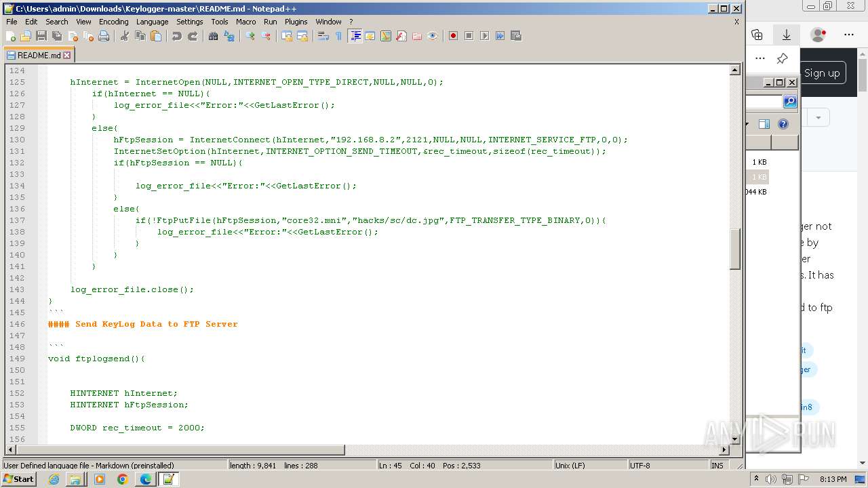Viewport: 868px width, 488px height.
Task: Close the README.md tab with its X
Action: pos(66,56)
